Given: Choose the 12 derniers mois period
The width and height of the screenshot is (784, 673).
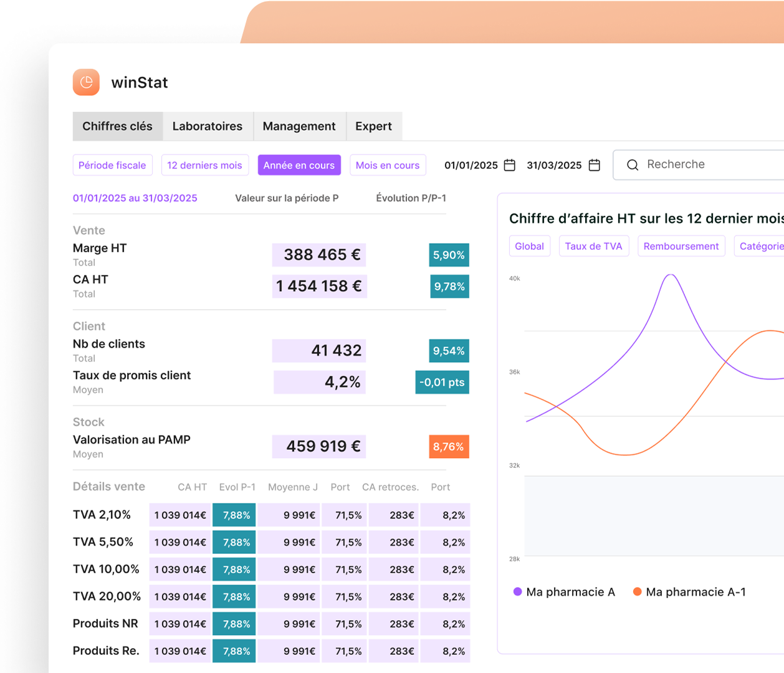Looking at the screenshot, I should point(204,165).
